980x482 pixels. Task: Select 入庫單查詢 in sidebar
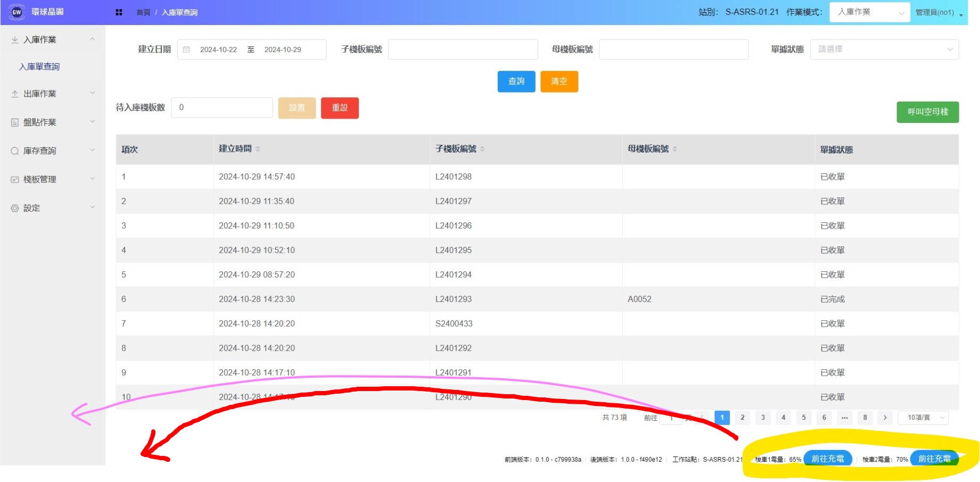[39, 67]
